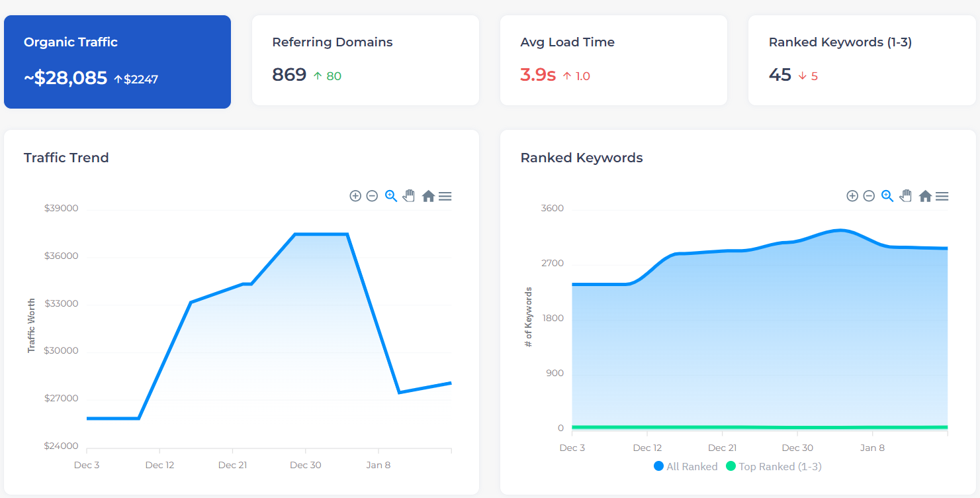Click the 2700 keywords axis label
This screenshot has width=980, height=498.
[553, 263]
